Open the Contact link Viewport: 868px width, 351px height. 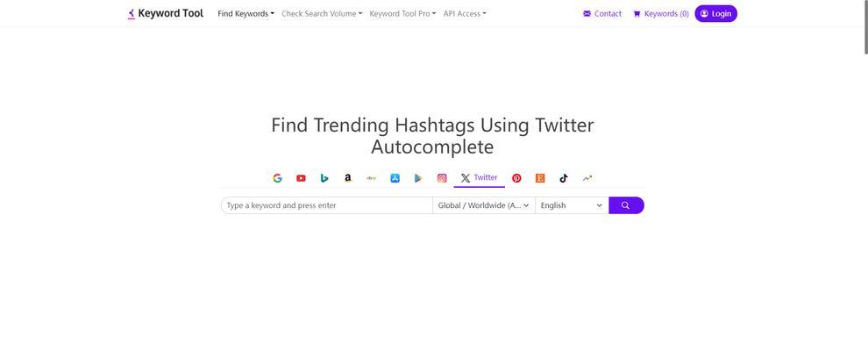click(602, 14)
